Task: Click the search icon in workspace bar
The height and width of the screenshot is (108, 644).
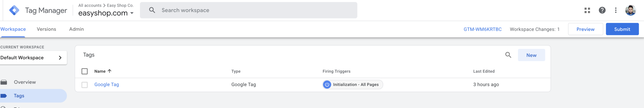Action: pyautogui.click(x=152, y=10)
